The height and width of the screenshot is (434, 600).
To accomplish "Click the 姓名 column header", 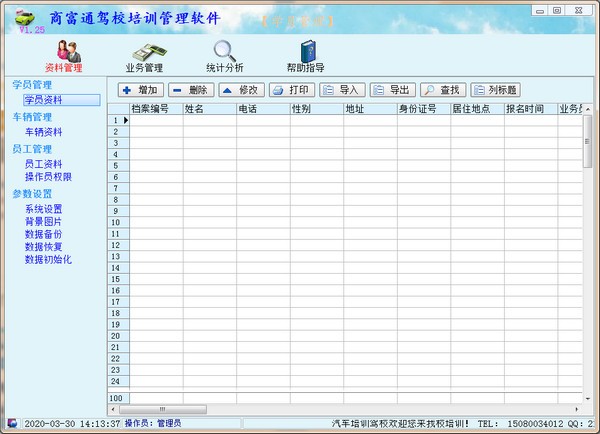I will (x=209, y=109).
